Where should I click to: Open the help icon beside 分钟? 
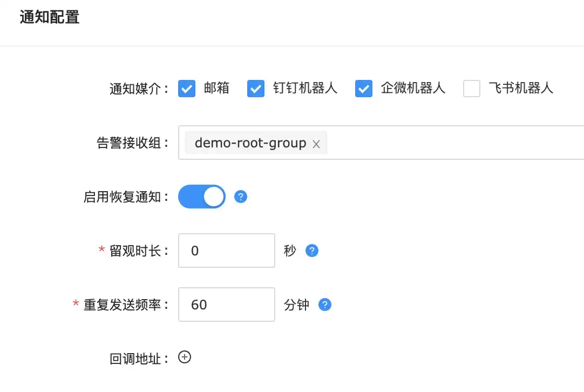(325, 305)
